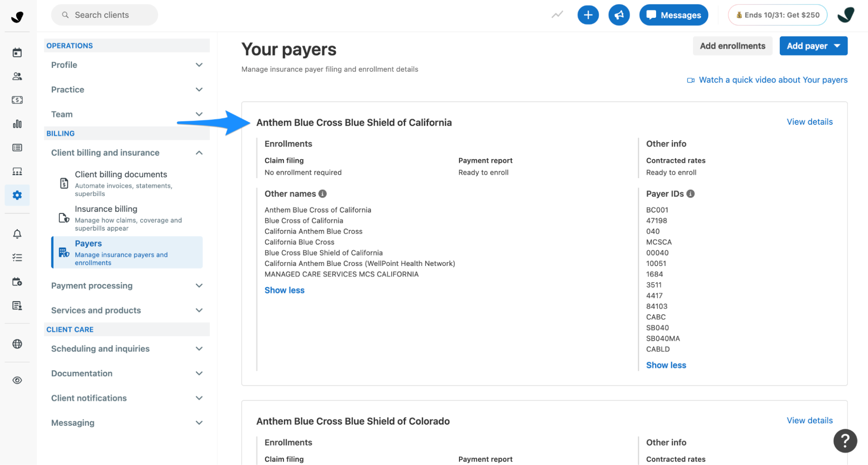This screenshot has width=868, height=465.
Task: Watch a quick video about Your payers
Action: pyautogui.click(x=767, y=80)
